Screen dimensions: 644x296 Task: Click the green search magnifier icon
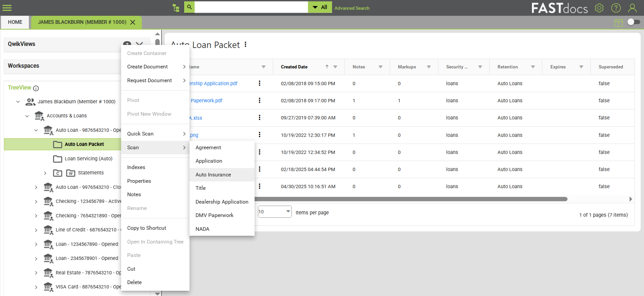click(189, 7)
